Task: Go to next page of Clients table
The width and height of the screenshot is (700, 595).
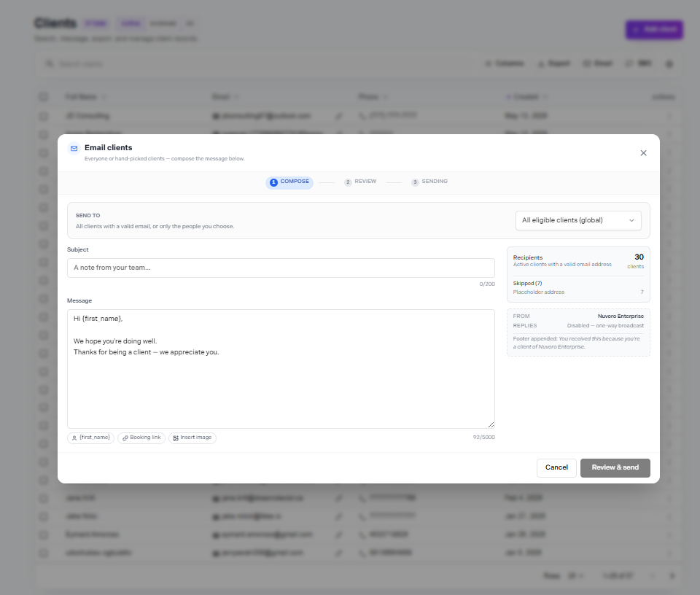Action: tap(672, 576)
